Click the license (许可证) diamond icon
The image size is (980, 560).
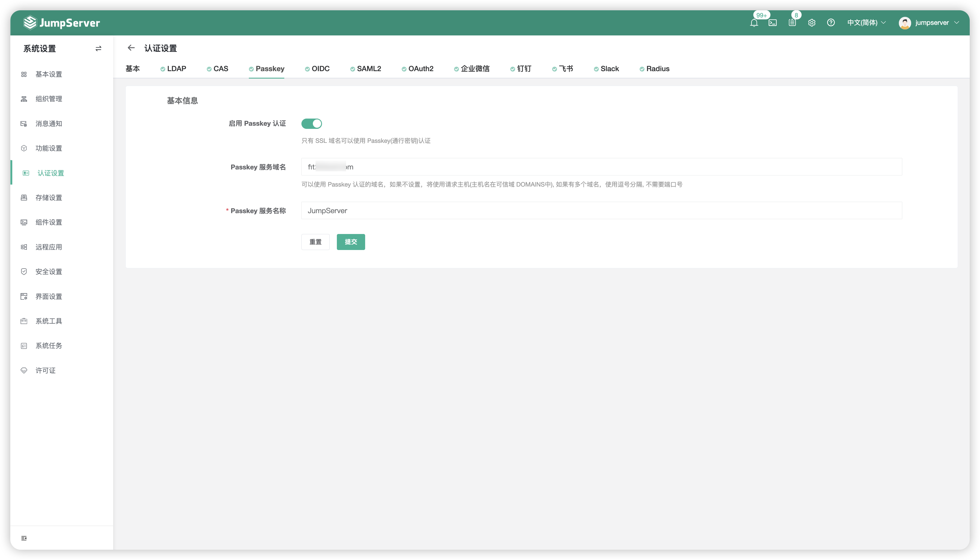pyautogui.click(x=24, y=370)
